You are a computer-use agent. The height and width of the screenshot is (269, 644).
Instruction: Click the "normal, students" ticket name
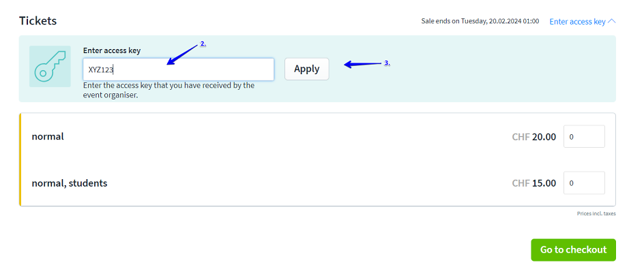point(70,183)
